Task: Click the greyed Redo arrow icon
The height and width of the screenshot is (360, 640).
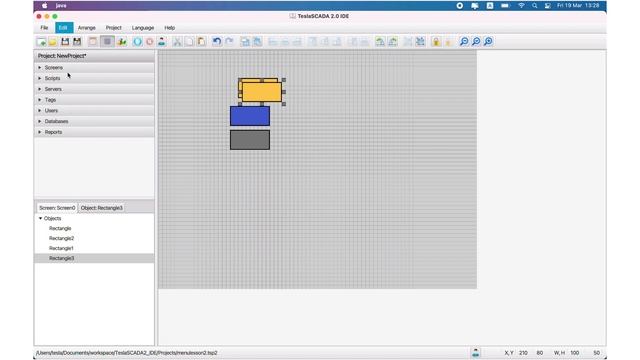Action: (229, 42)
